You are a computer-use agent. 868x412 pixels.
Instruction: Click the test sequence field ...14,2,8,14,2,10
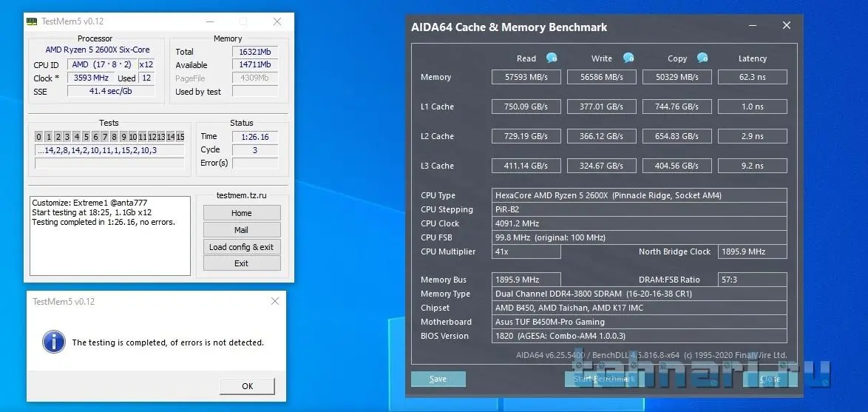point(109,150)
